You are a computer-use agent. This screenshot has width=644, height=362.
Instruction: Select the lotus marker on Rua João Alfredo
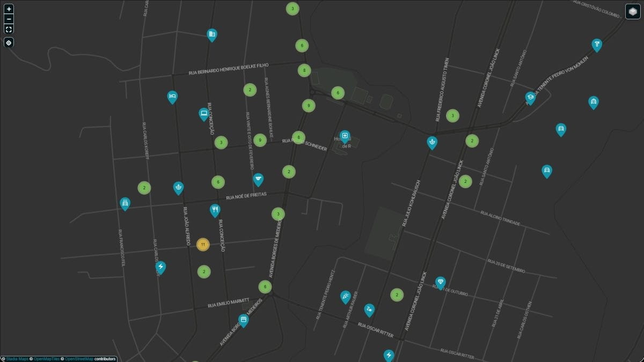tap(178, 188)
